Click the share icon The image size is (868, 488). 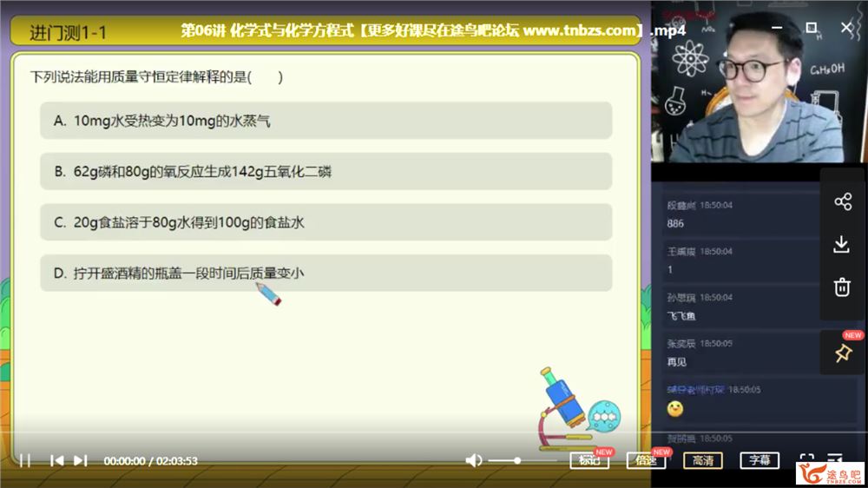point(843,201)
